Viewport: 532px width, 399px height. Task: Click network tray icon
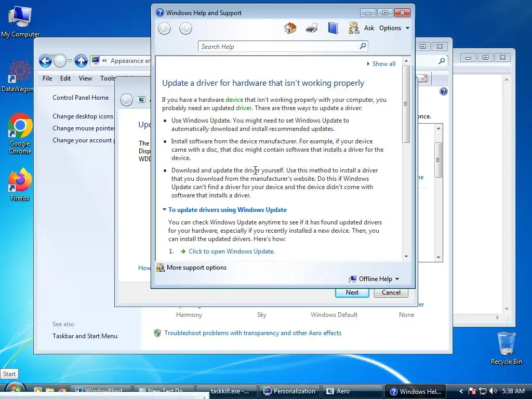[483, 391]
